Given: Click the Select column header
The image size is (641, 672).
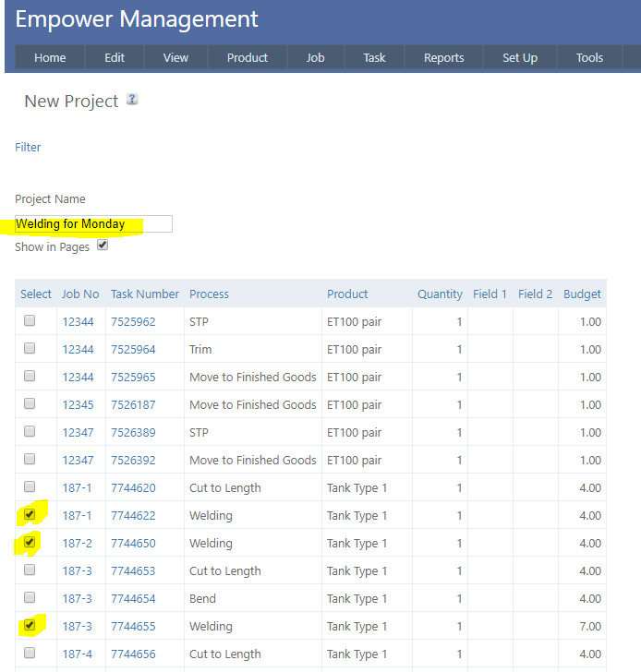Looking at the screenshot, I should 36,294.
